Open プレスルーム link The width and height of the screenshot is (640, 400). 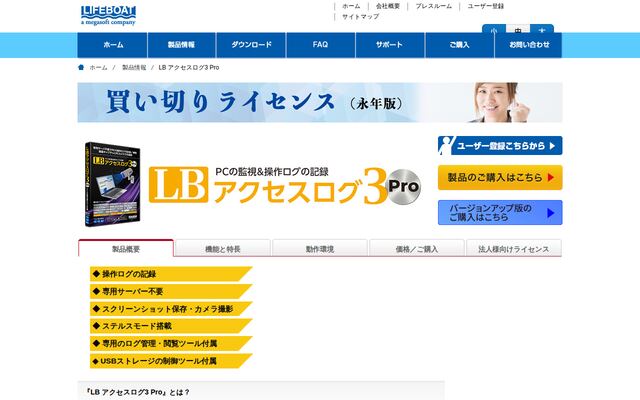(433, 6)
